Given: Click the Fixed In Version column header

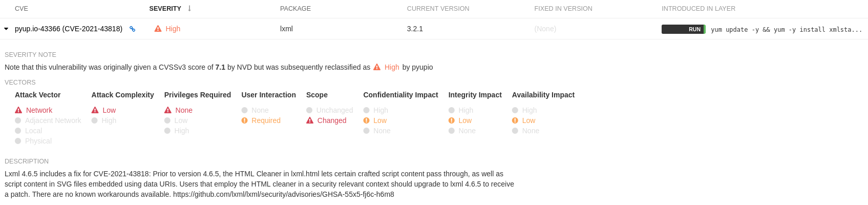Looking at the screenshot, I should pyautogui.click(x=563, y=9).
